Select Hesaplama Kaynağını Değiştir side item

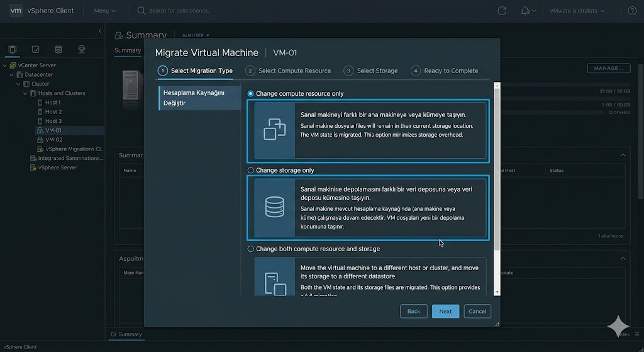199,98
